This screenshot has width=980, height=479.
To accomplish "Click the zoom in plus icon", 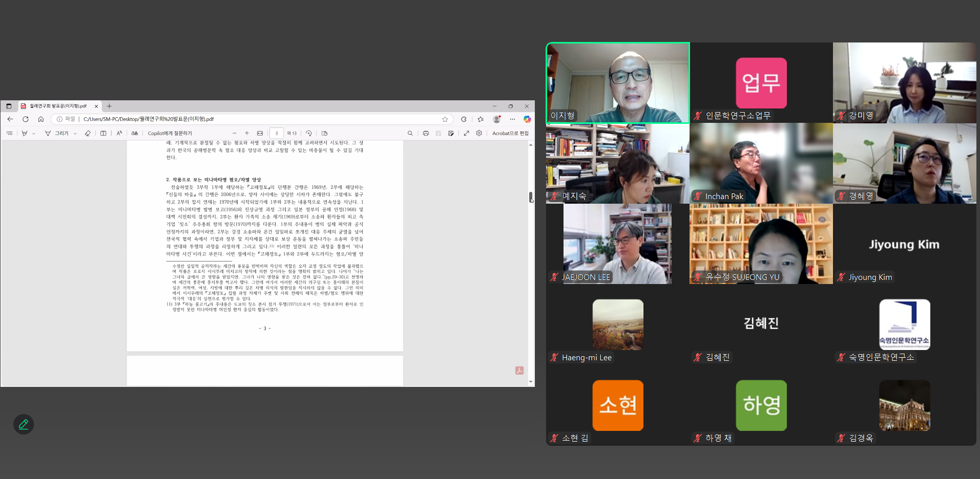I will click(x=247, y=133).
